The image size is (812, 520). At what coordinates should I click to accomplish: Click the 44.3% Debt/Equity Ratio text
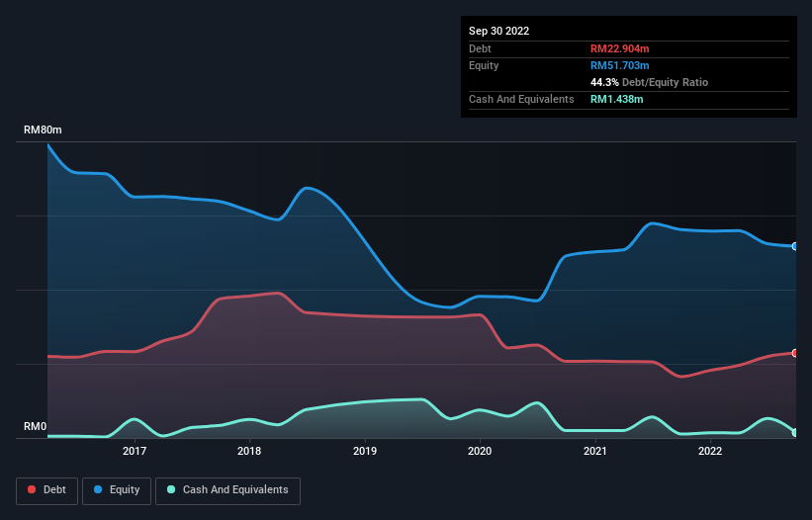pyautogui.click(x=649, y=82)
